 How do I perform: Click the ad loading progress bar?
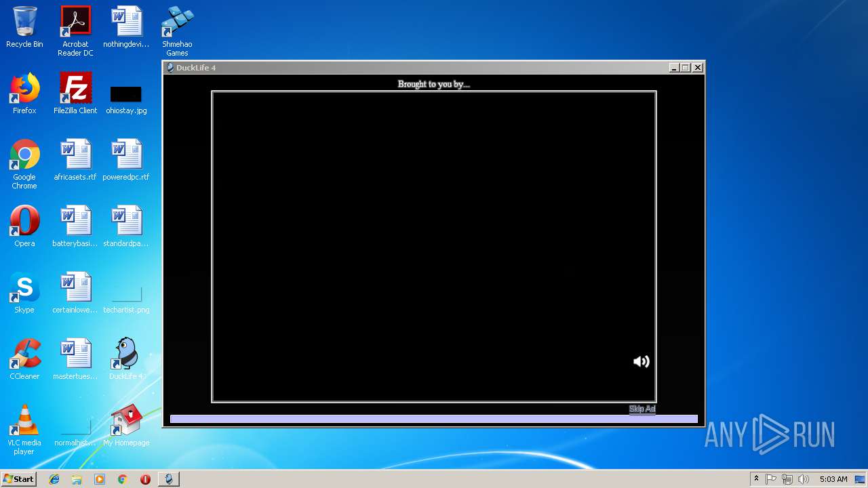click(x=434, y=419)
